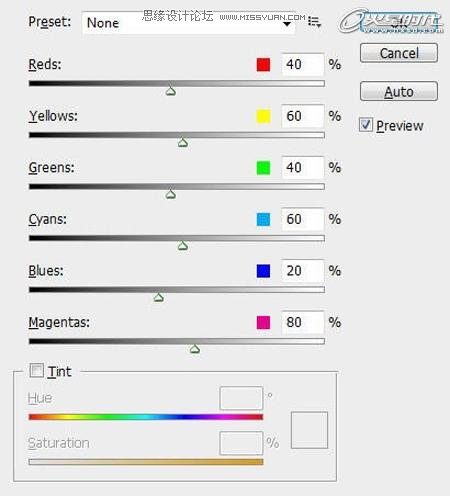450x496 pixels.
Task: Click the magenta swatch next to Magentas
Action: 263,322
